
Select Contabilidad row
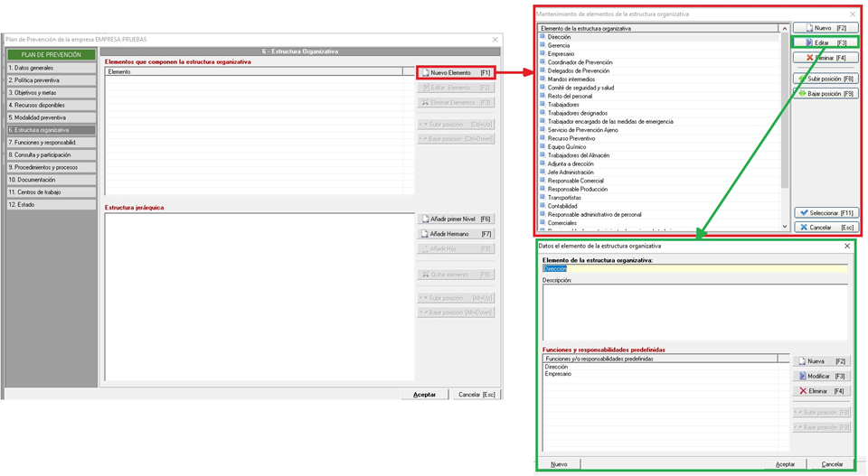(659, 206)
